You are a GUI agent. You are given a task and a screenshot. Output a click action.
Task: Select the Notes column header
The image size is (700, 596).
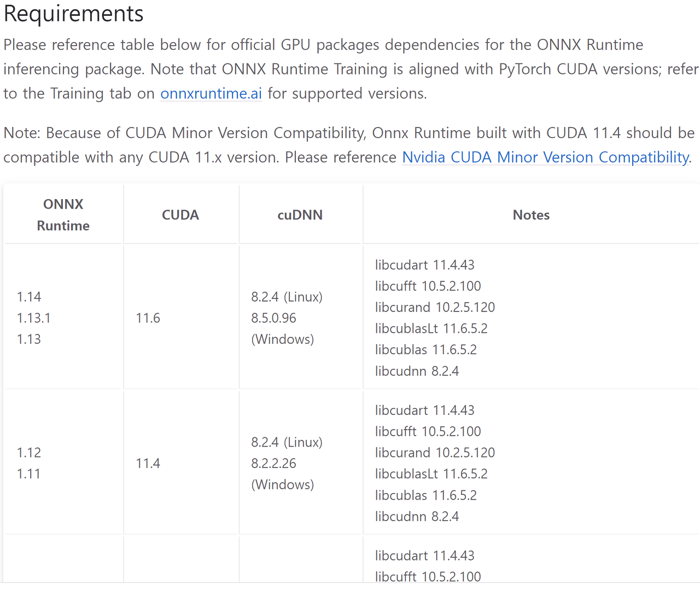(532, 215)
